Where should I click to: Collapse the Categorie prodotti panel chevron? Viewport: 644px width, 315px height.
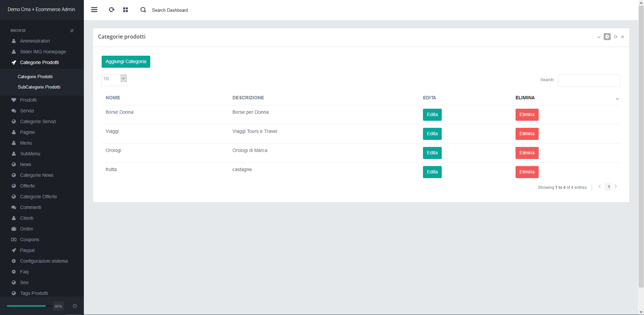(599, 37)
